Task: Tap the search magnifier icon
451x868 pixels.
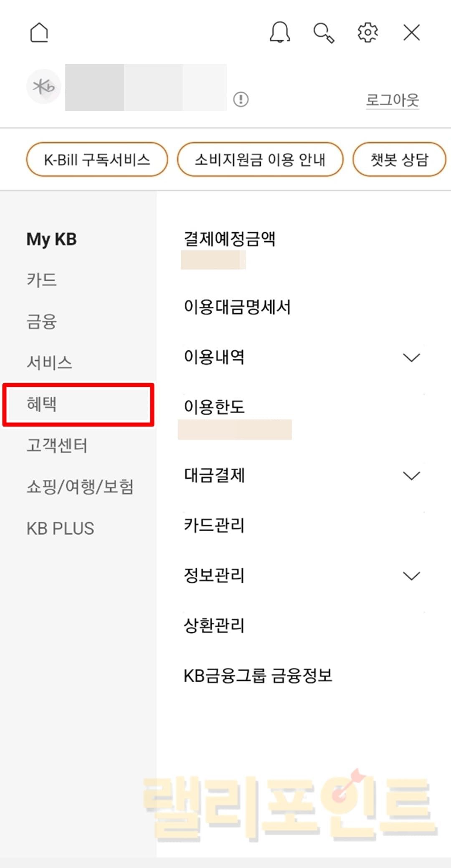Action: [x=324, y=33]
